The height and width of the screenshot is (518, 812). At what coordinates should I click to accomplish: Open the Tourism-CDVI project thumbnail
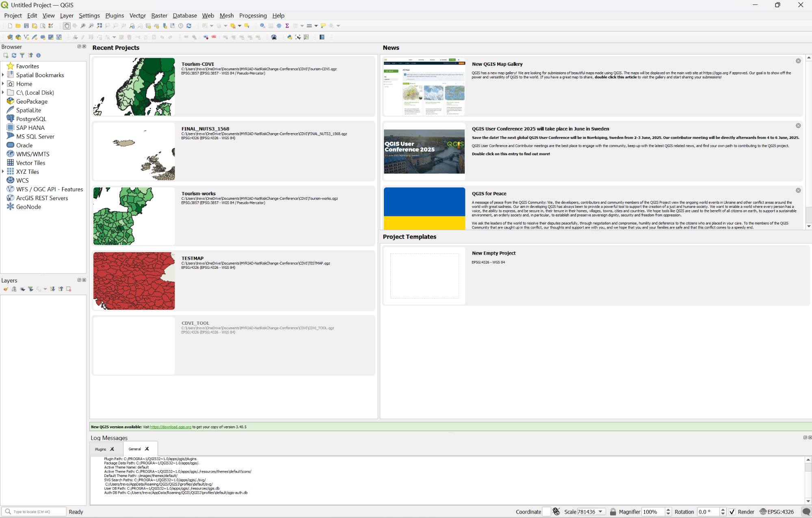[134, 86]
